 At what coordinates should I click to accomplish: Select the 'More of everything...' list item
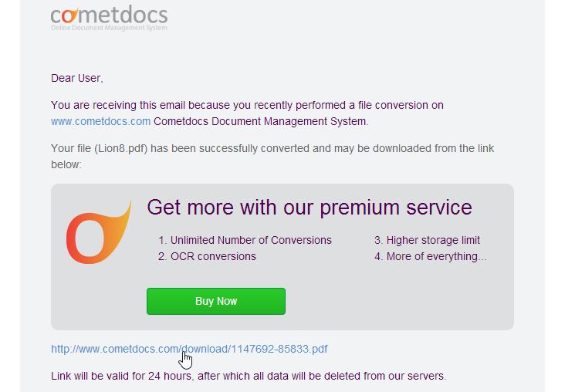pos(431,256)
